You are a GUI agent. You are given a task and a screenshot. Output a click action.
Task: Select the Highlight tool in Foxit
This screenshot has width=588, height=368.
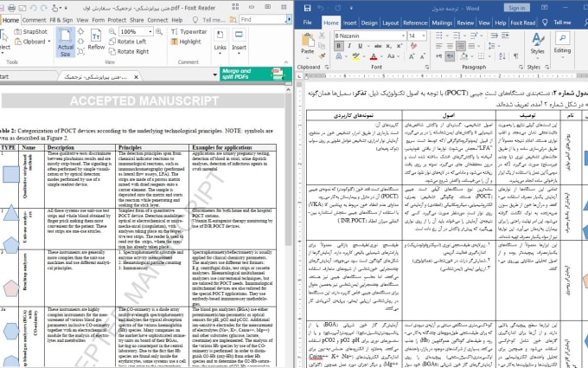186,42
